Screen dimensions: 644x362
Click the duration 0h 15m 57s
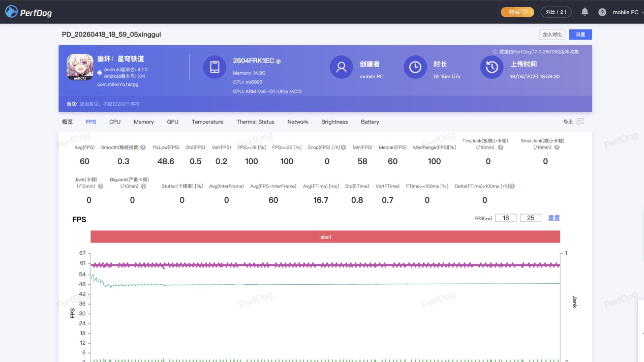click(447, 76)
